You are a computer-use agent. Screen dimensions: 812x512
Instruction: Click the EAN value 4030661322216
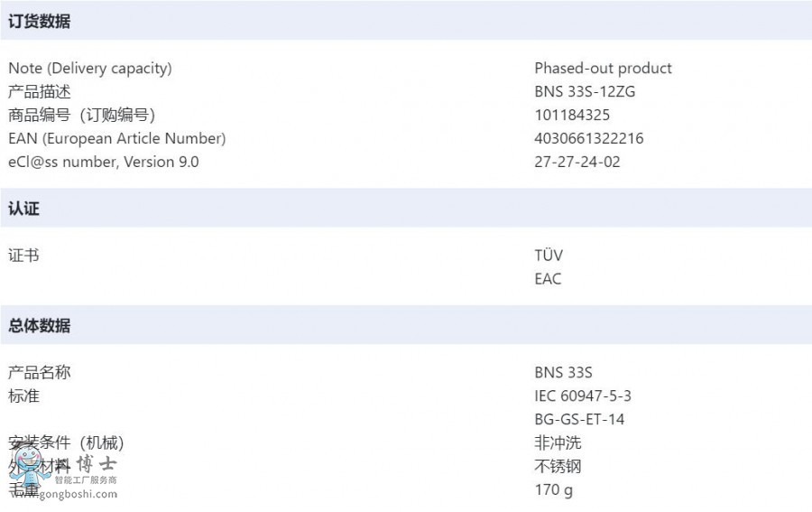(589, 138)
